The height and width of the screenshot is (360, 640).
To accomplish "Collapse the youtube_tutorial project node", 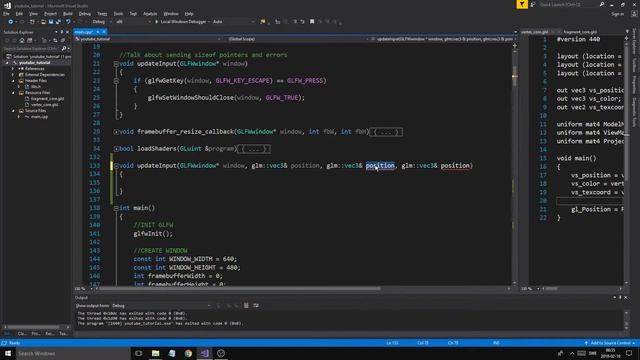I will (7, 63).
